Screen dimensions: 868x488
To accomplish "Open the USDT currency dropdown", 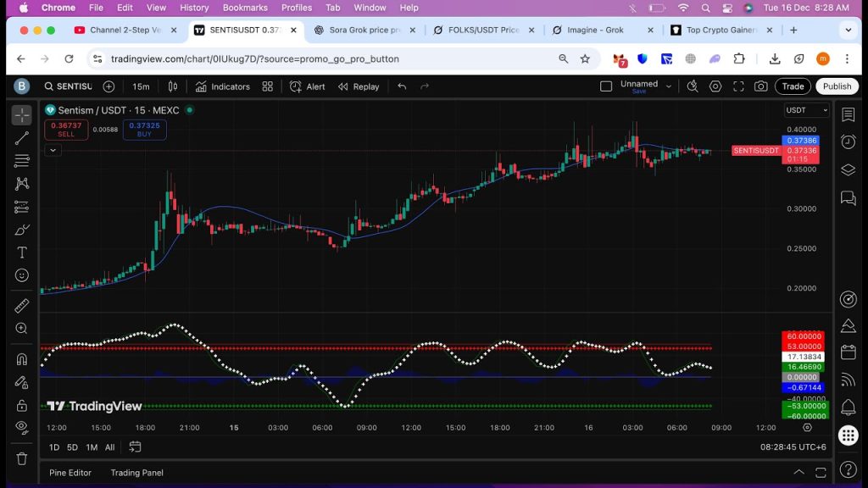I will [x=806, y=110].
